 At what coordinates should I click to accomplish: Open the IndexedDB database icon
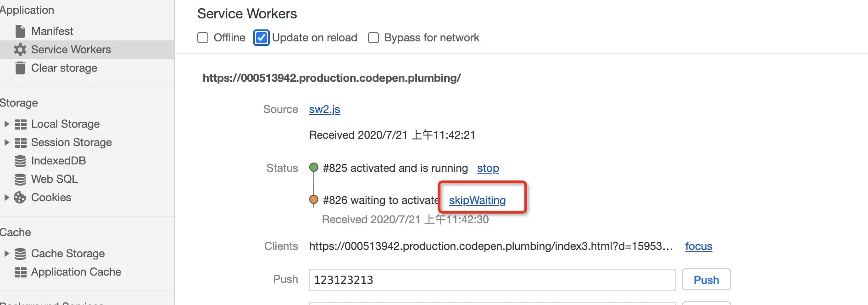pos(20,161)
